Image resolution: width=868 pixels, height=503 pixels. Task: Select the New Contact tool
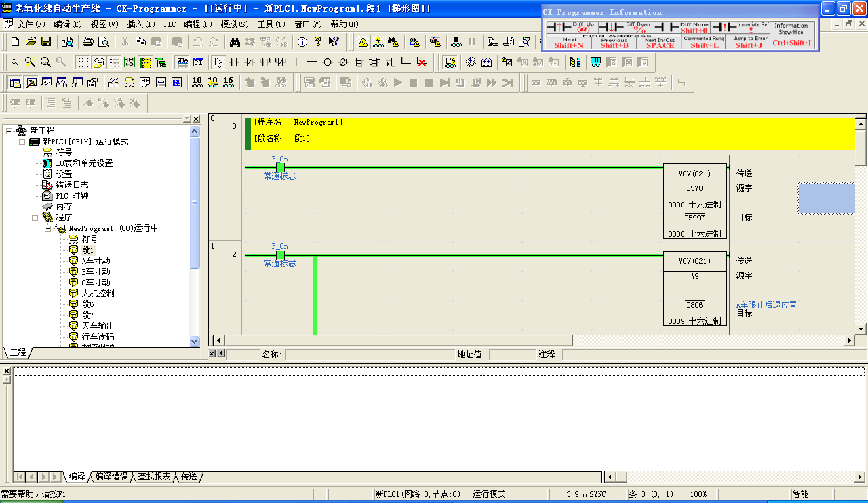pos(234,62)
